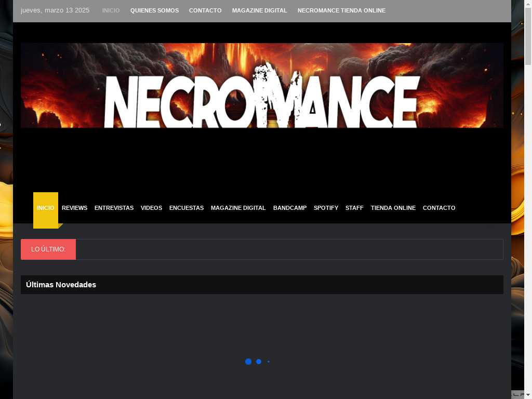
Task: Click the scrollbar down arrow
Action: click(x=528, y=395)
